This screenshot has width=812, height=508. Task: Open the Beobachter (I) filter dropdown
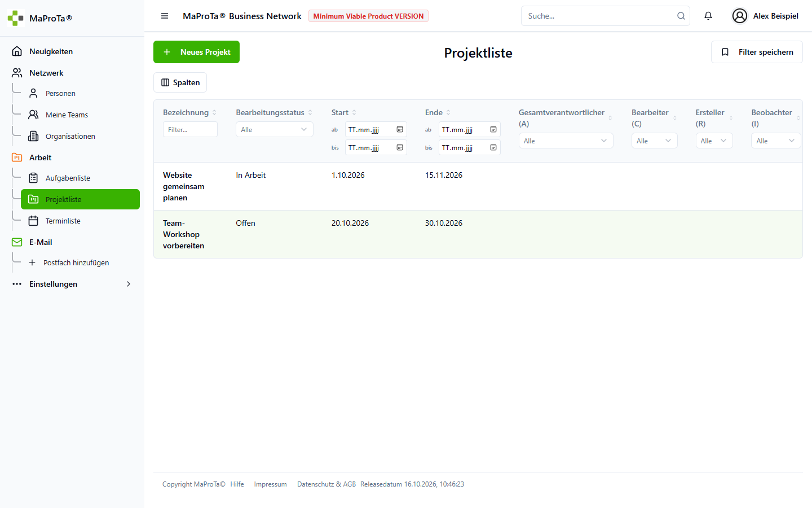776,141
